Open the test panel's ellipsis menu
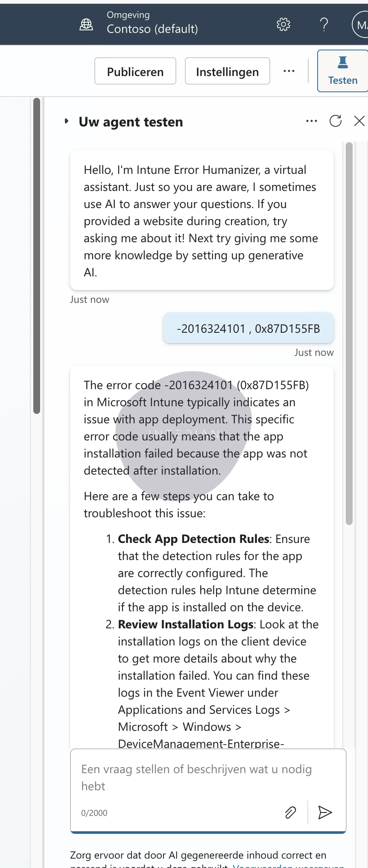This screenshot has width=368, height=868. click(312, 121)
